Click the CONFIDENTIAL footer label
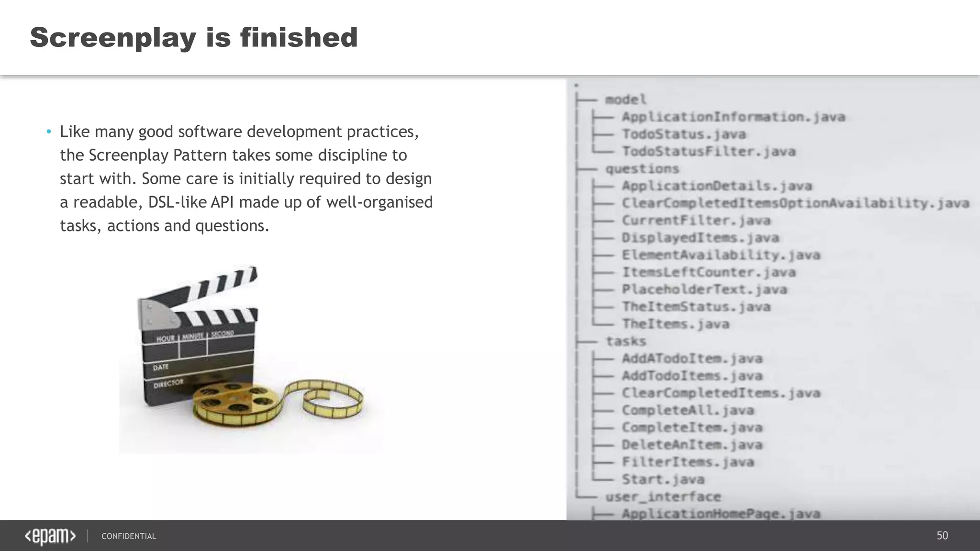Viewport: 980px width, 551px height. coord(129,536)
